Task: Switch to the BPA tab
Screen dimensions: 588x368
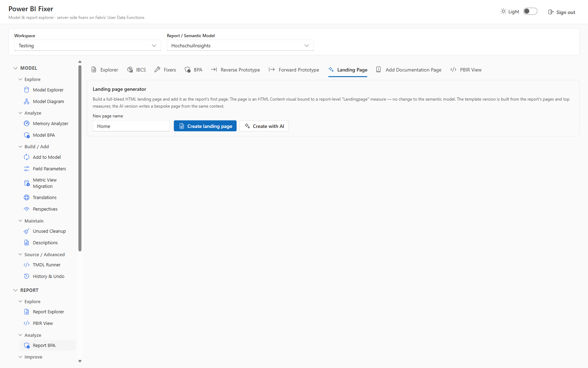Action: (194, 70)
